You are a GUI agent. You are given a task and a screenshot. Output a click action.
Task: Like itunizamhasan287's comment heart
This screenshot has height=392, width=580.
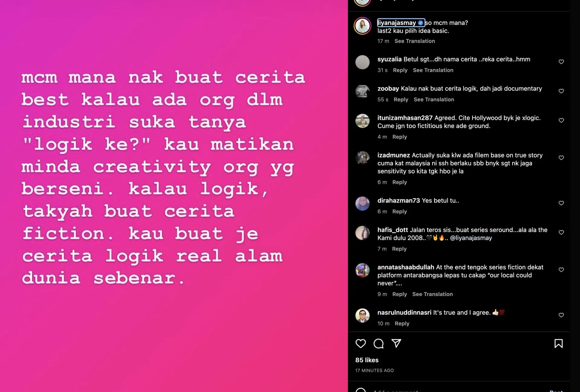pyautogui.click(x=561, y=120)
